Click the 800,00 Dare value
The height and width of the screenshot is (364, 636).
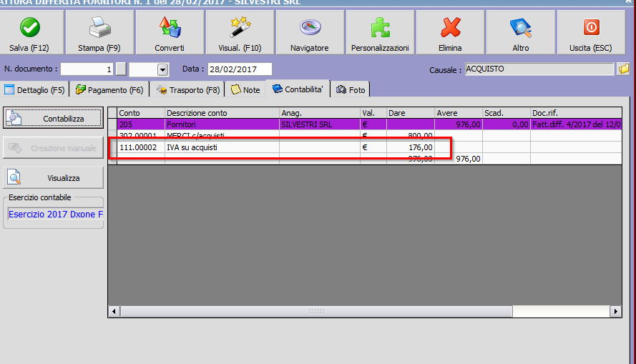pos(411,135)
